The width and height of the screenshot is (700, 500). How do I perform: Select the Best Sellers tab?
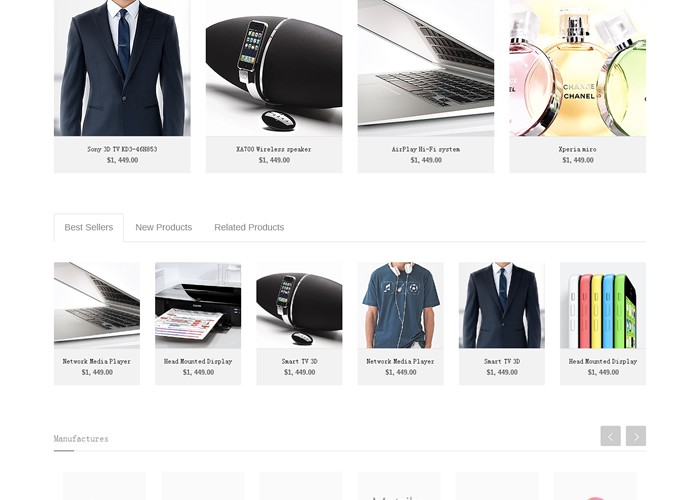coord(89,227)
